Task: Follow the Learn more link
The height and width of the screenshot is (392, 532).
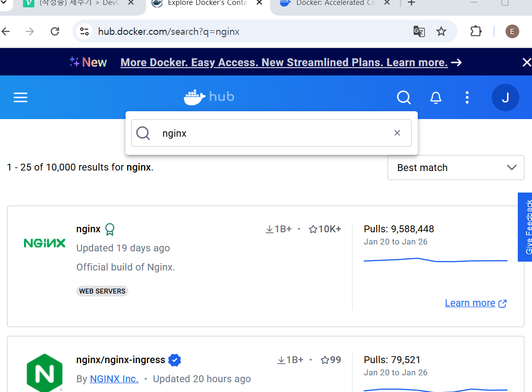Action: [476, 303]
